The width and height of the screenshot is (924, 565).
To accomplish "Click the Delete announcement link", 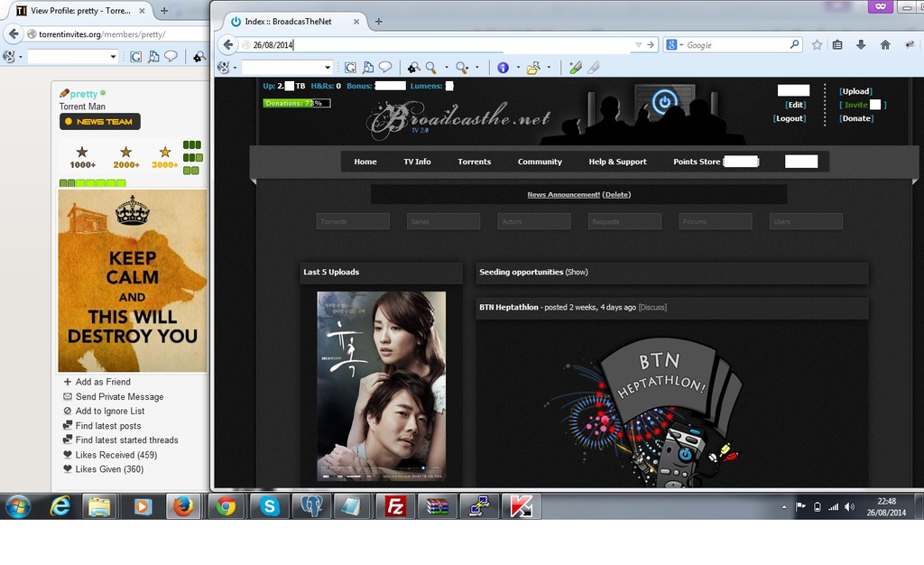I will (616, 194).
